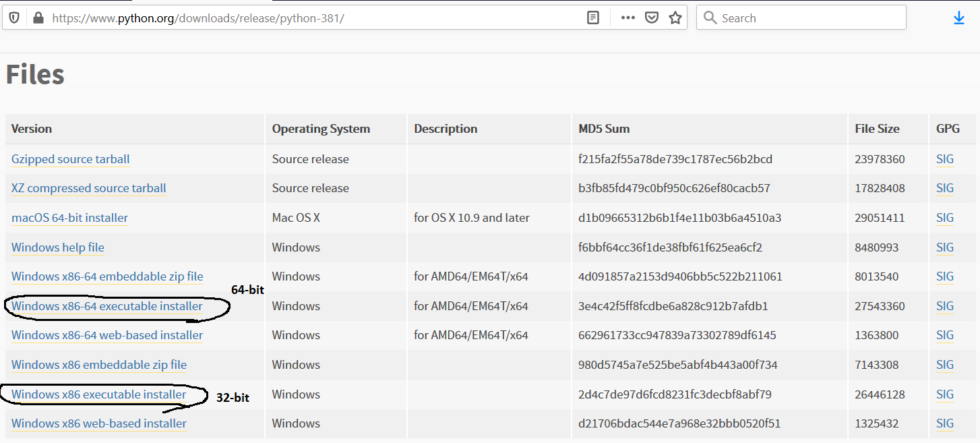Open SIG link for macOS 64-bit installer
980x443 pixels.
click(945, 218)
